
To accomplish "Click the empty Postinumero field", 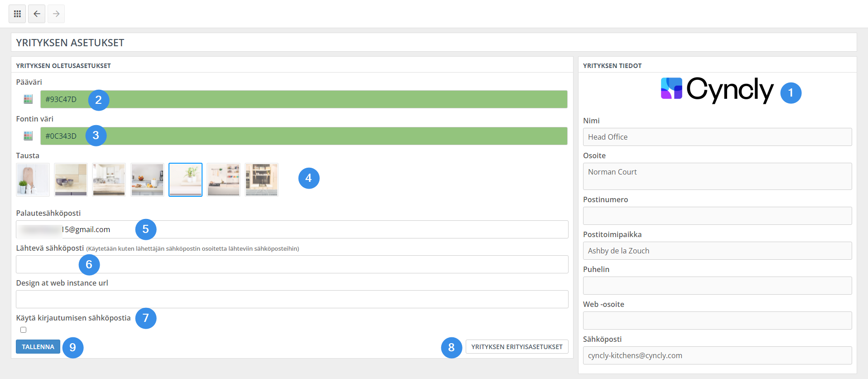I will tap(717, 216).
